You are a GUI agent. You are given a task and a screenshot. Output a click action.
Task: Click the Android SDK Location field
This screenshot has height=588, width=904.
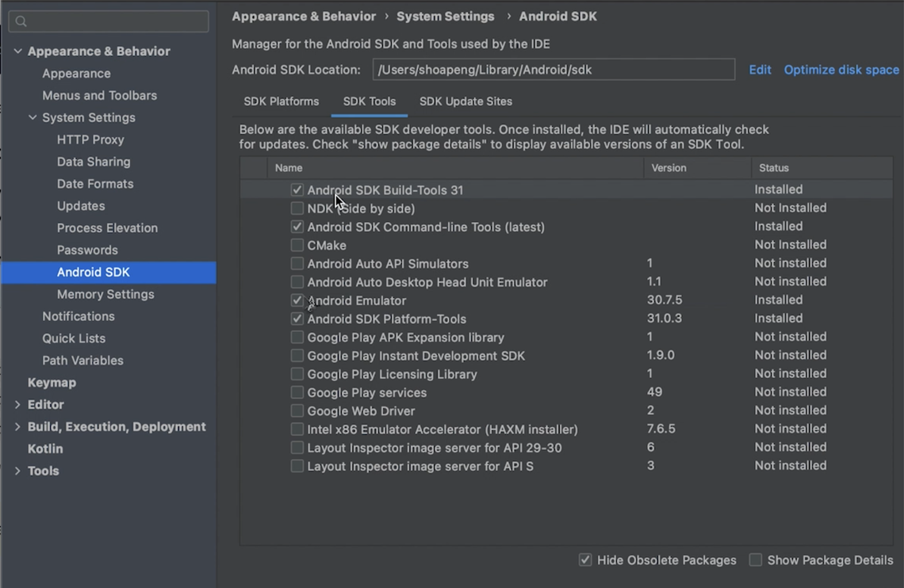click(554, 70)
